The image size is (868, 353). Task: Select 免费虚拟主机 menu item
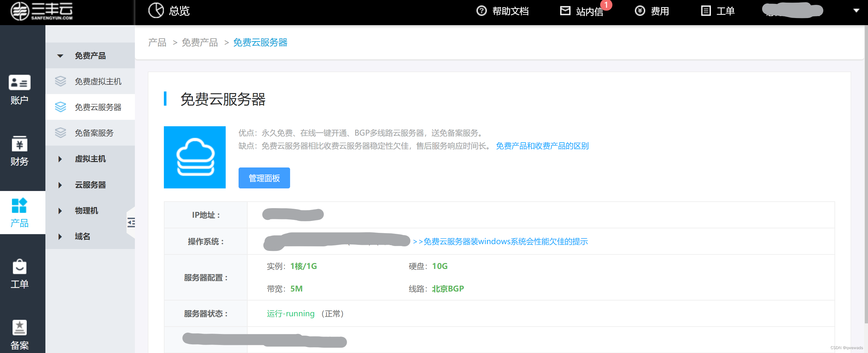click(x=98, y=81)
